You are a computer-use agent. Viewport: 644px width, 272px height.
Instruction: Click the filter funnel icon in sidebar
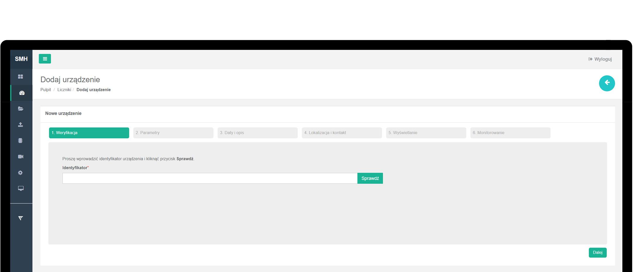20,218
